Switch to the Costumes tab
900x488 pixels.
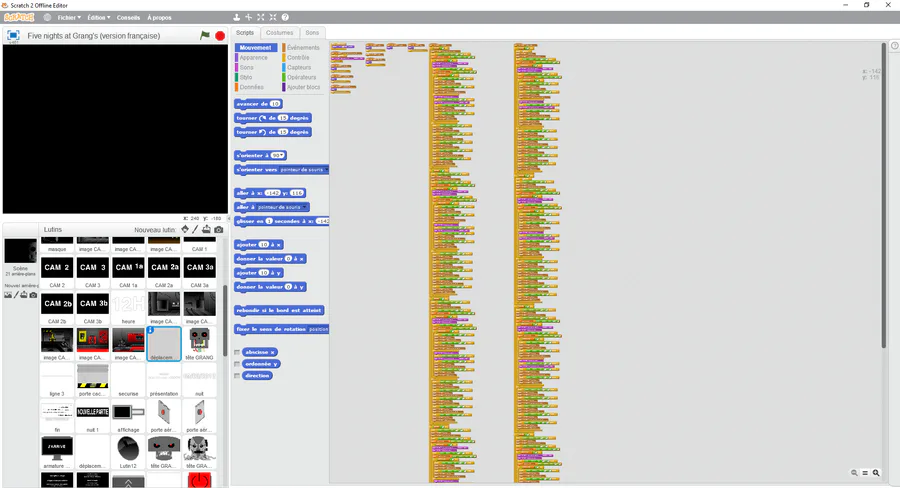coord(280,33)
